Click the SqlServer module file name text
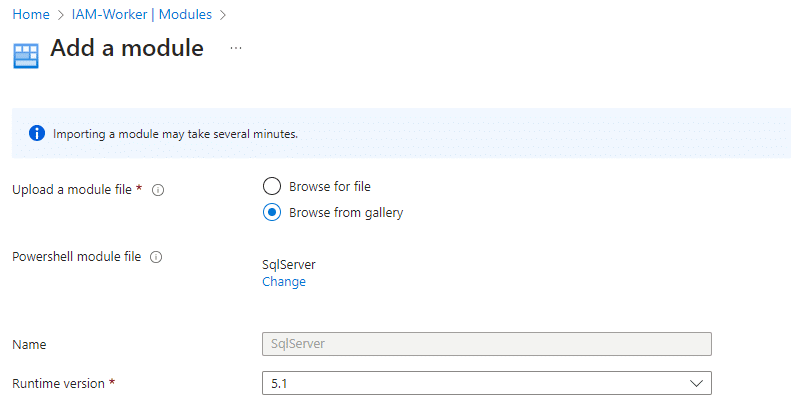791x407 pixels. pyautogui.click(x=289, y=265)
